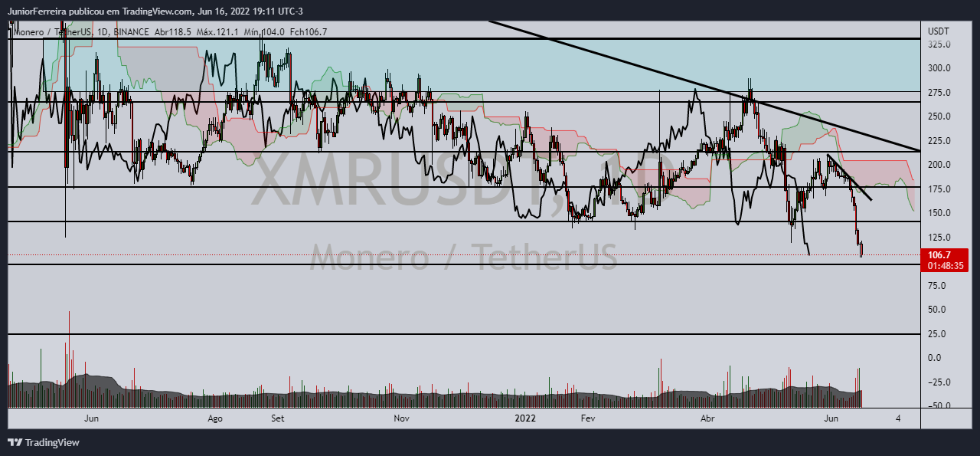Click the Set month label on time axis

click(x=278, y=418)
